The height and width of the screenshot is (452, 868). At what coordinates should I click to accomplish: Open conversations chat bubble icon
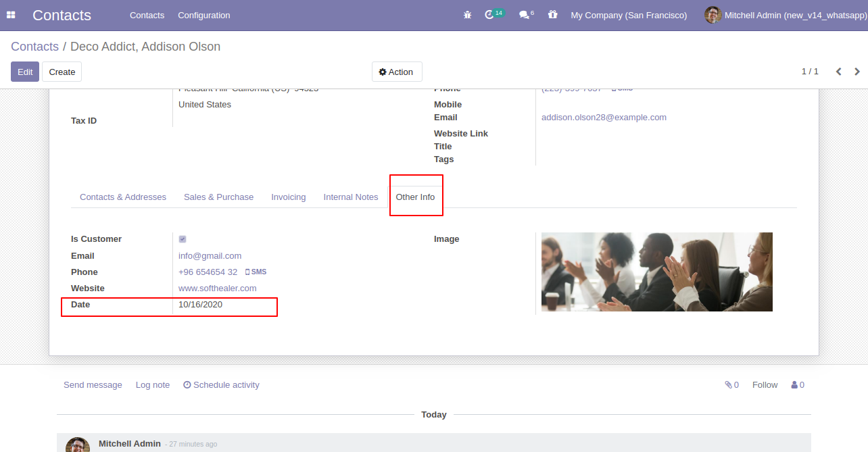click(526, 14)
